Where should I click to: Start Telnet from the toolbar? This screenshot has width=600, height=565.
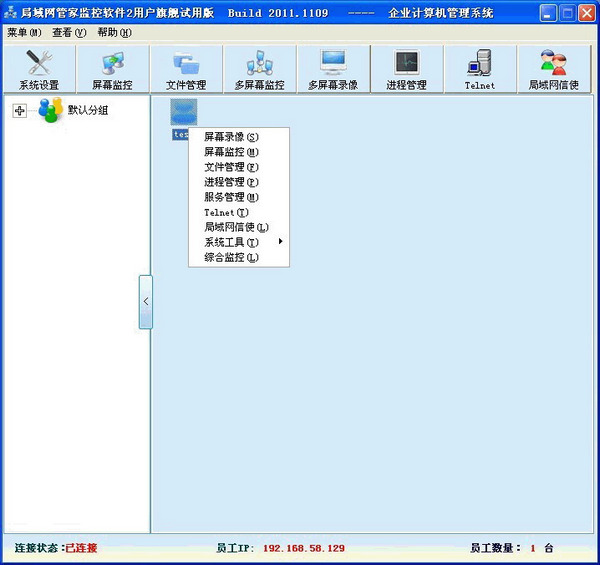480,69
